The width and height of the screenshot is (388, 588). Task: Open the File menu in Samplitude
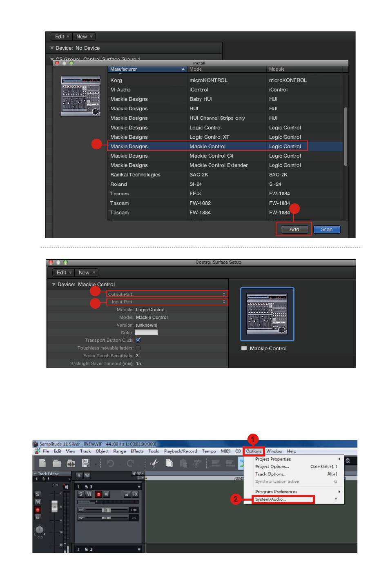(46, 451)
